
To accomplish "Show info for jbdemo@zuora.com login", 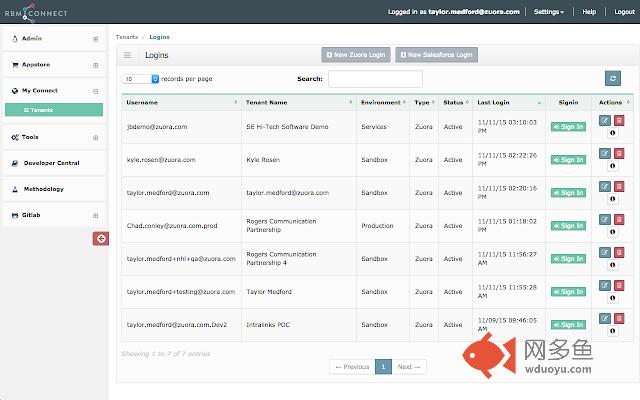I will click(x=612, y=133).
